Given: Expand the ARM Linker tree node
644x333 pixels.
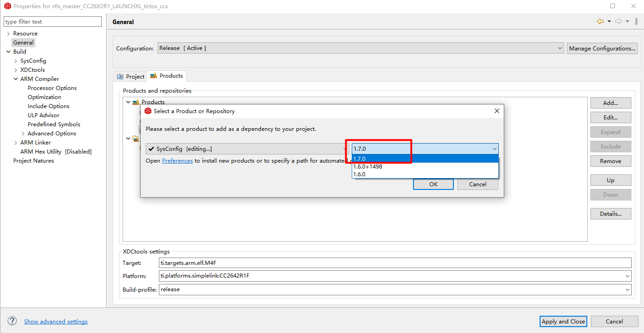Looking at the screenshot, I should point(15,143).
